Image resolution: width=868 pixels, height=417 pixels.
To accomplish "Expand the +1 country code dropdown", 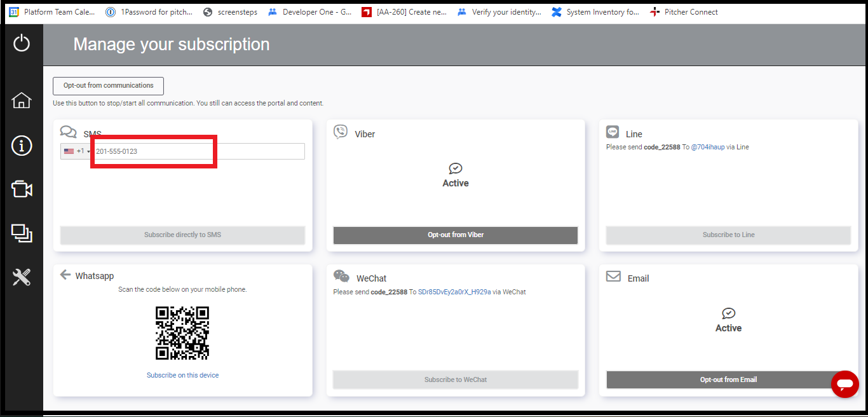I will tap(77, 151).
